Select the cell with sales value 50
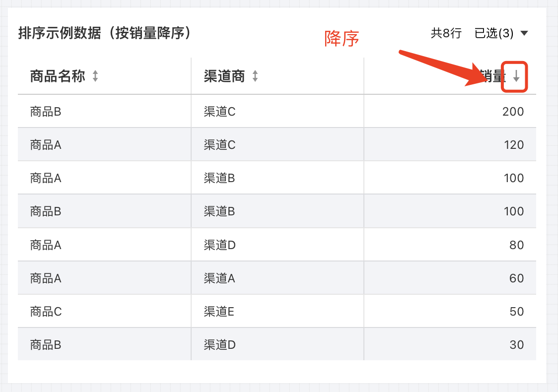The height and width of the screenshot is (392, 558). click(450, 311)
